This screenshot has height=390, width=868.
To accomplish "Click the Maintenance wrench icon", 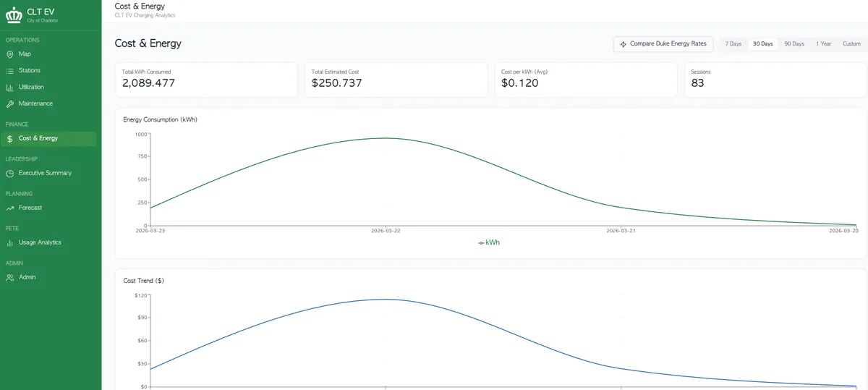I will [10, 103].
